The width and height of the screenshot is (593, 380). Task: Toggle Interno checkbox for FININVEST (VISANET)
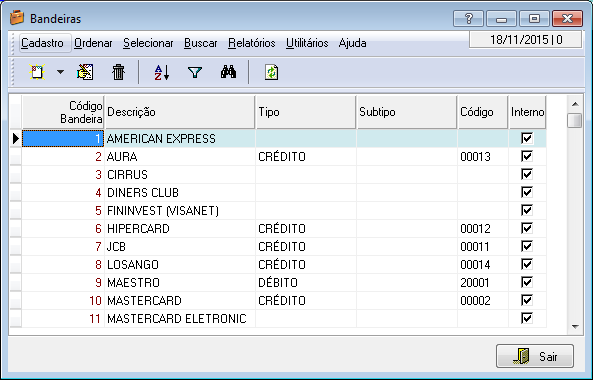[x=527, y=210]
